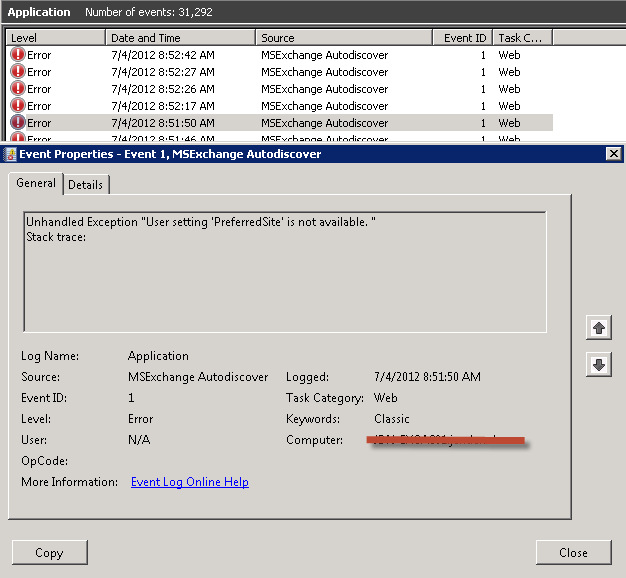This screenshot has width=626, height=578.
Task: Close the Event Properties dialog with X
Action: [614, 154]
